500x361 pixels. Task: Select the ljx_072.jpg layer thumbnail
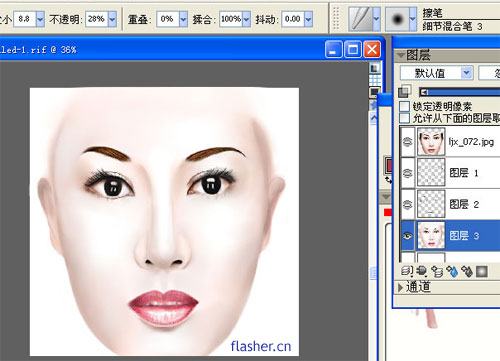pos(431,142)
